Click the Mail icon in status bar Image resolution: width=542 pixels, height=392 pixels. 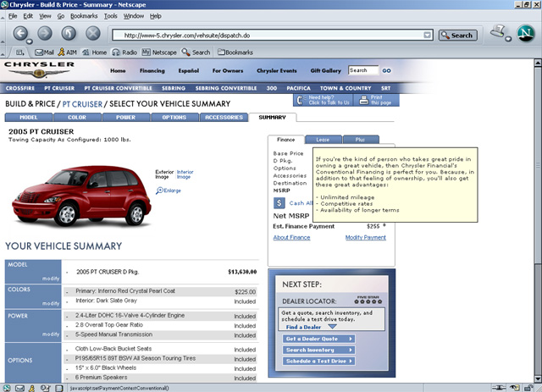pos(19,389)
